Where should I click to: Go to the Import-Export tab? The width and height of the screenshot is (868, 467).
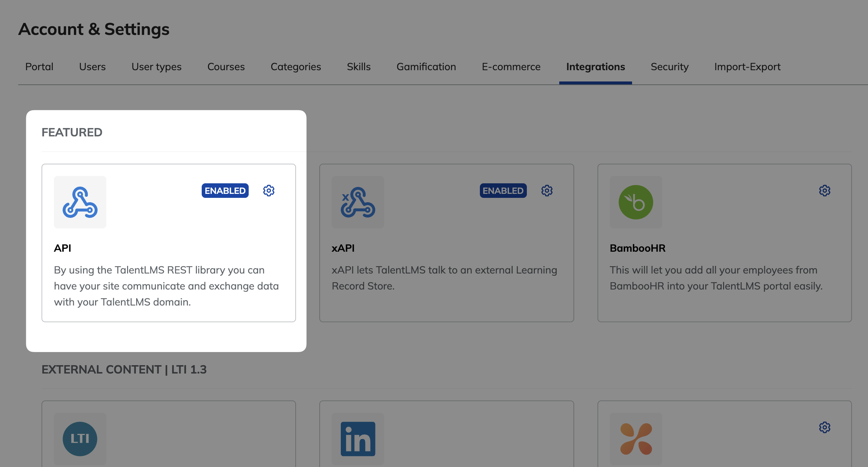click(747, 67)
